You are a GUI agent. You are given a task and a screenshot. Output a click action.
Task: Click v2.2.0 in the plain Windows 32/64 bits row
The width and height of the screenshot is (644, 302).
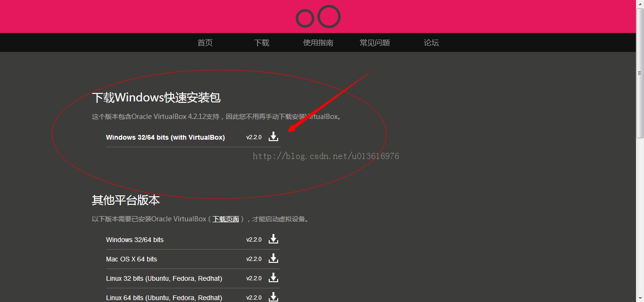254,240
